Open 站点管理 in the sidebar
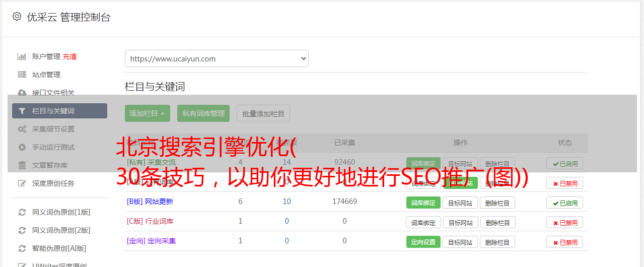The image size is (644, 267). 46,75
